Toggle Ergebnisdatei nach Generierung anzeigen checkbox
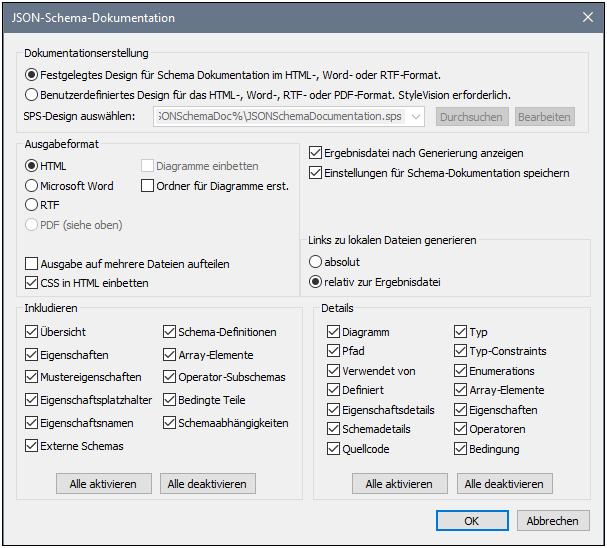Image resolution: width=607 pixels, height=548 pixels. (316, 153)
